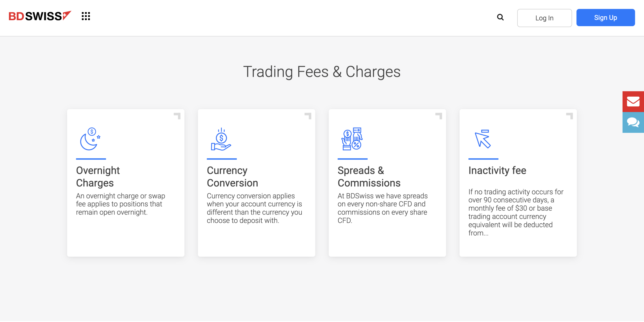Open the grid apps menu icon
This screenshot has height=322, width=644.
coord(86,16)
